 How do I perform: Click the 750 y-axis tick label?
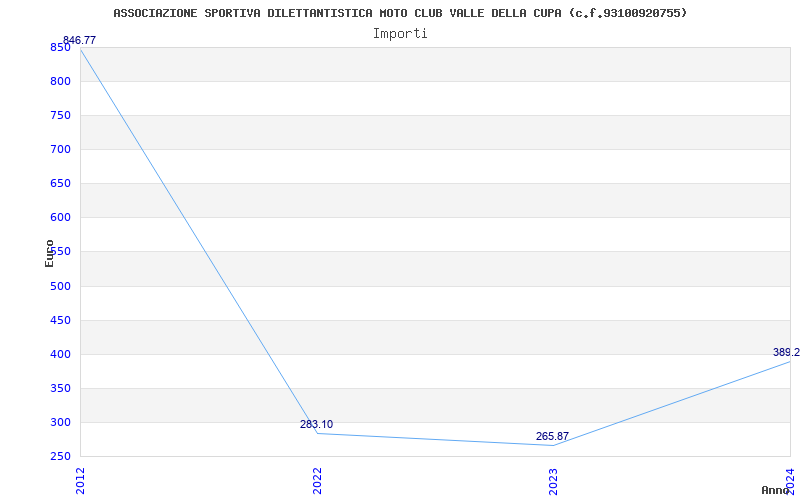[x=60, y=116]
